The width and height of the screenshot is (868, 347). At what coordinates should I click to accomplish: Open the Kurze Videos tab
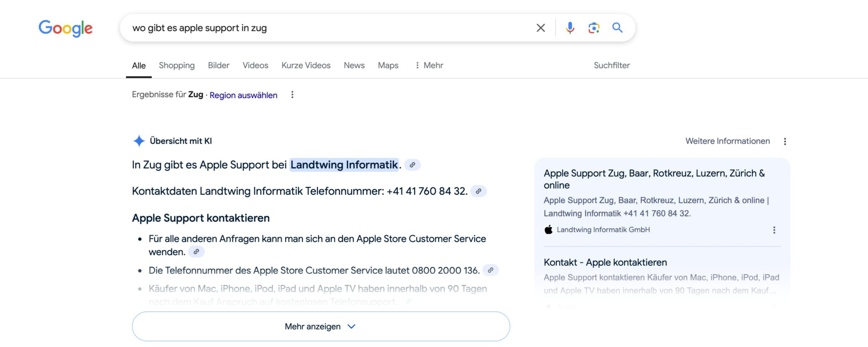[306, 66]
